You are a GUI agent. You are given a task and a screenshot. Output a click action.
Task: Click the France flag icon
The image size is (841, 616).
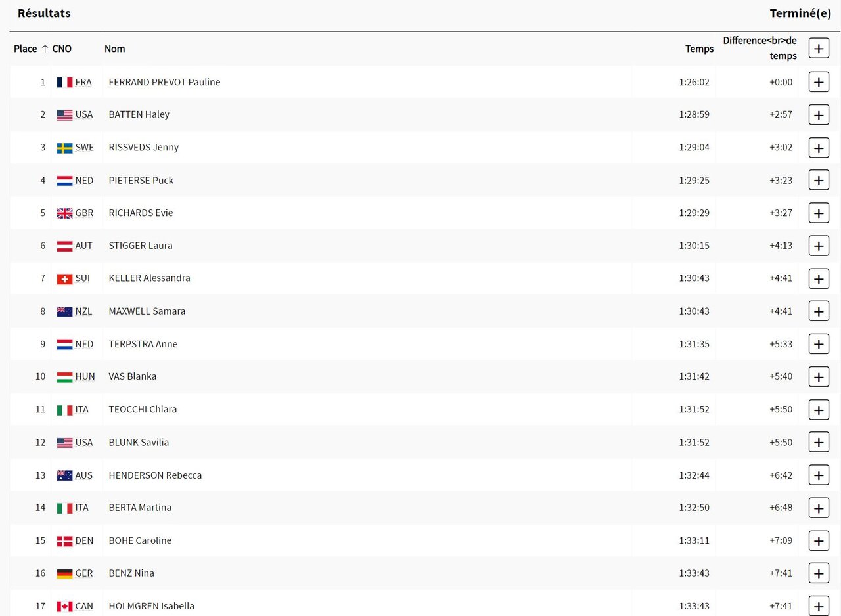[64, 82]
